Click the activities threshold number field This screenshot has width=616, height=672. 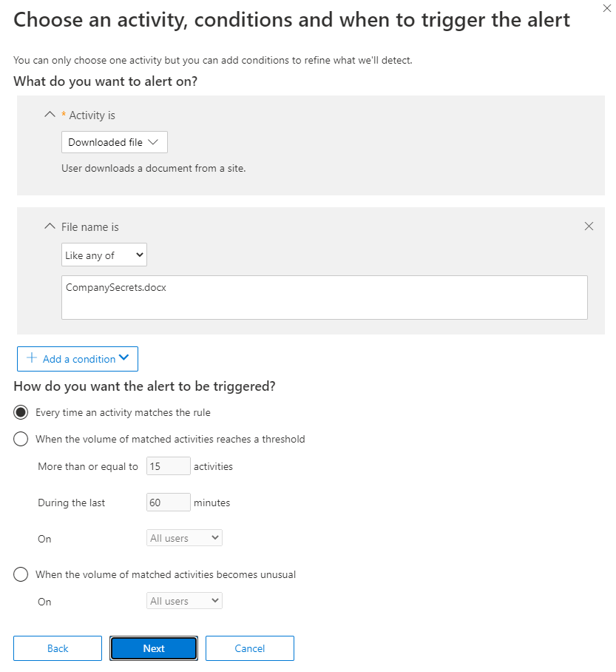coord(169,466)
